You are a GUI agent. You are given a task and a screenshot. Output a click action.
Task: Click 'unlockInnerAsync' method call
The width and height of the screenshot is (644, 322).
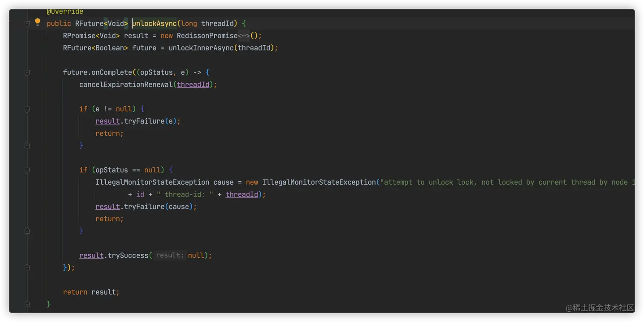(x=201, y=48)
